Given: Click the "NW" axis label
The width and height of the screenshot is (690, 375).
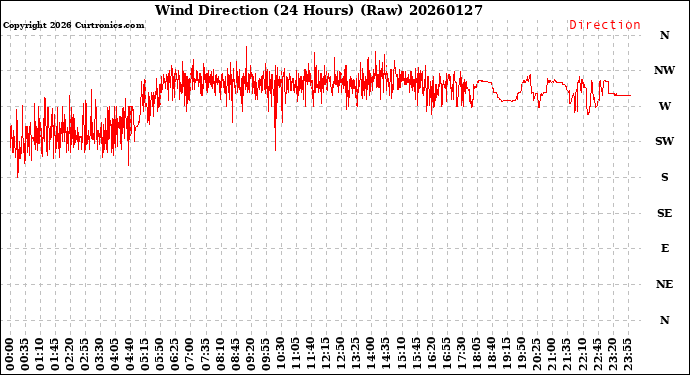Looking at the screenshot, I should [664, 70].
